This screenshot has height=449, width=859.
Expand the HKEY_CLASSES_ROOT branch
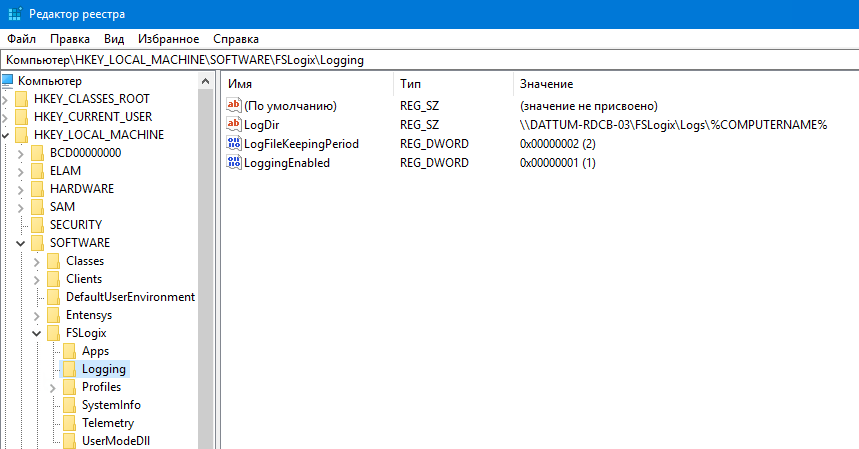[x=5, y=100]
